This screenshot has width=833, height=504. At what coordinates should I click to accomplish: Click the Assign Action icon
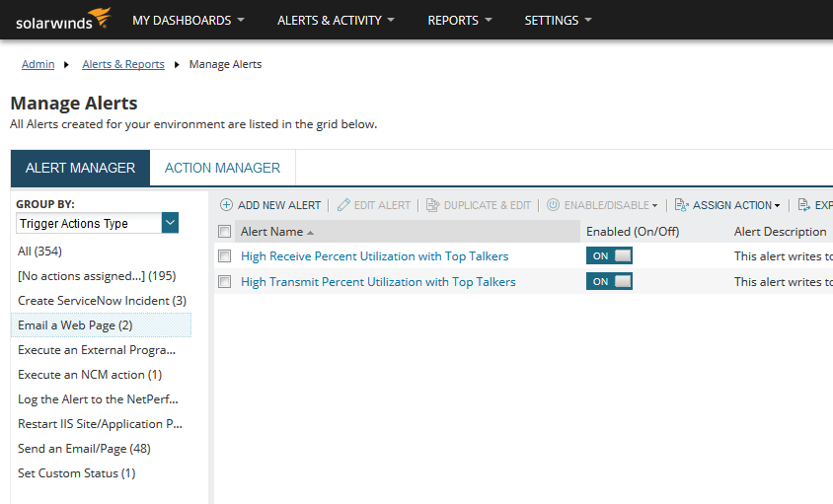point(681,205)
